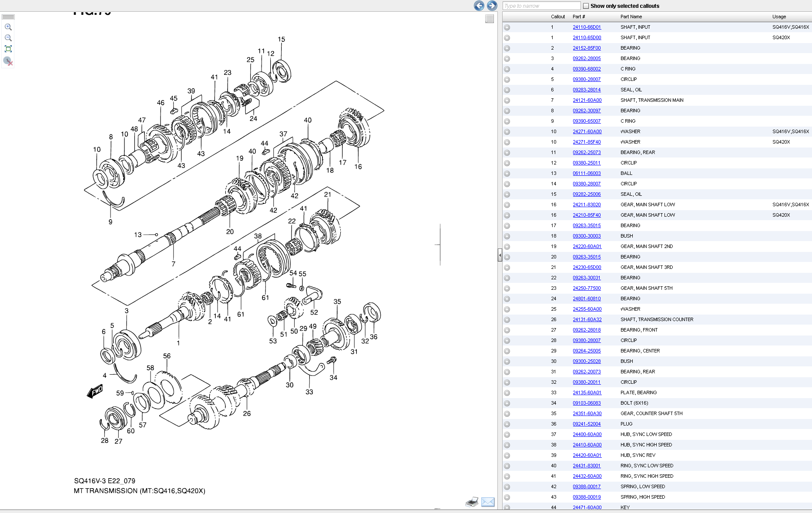812x513 pixels.
Task: Open part link 09262-28005
Action: pyautogui.click(x=587, y=58)
